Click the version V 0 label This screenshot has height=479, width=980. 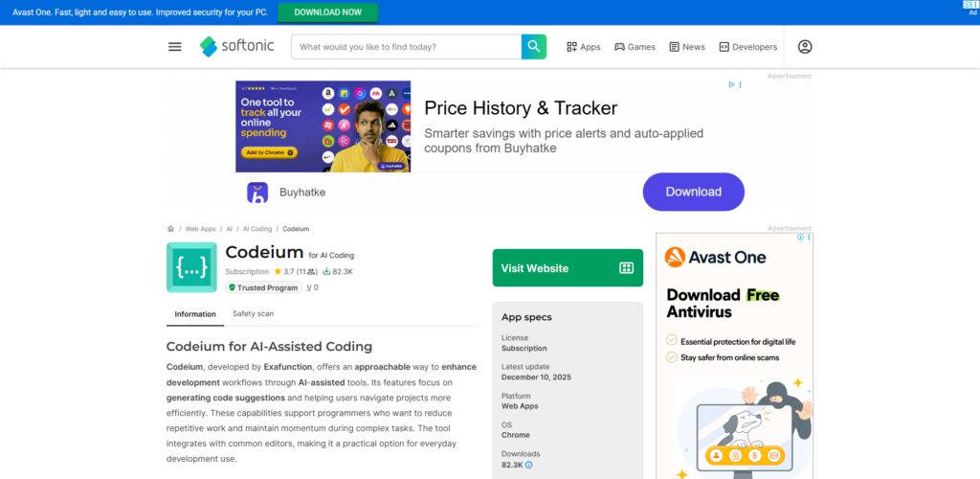click(x=312, y=287)
